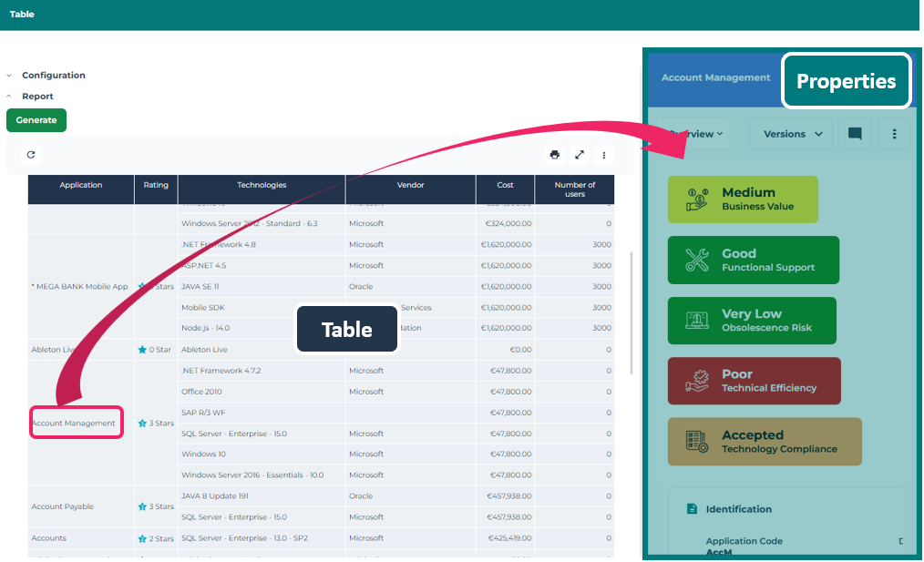Sort by the Technologies column header
The image size is (924, 562).
[262, 185]
